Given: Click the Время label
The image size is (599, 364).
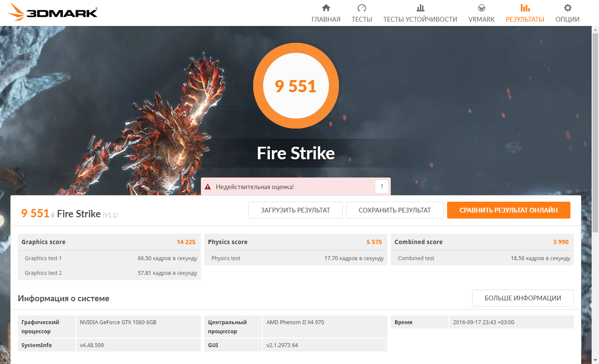Looking at the screenshot, I should pos(403,322).
